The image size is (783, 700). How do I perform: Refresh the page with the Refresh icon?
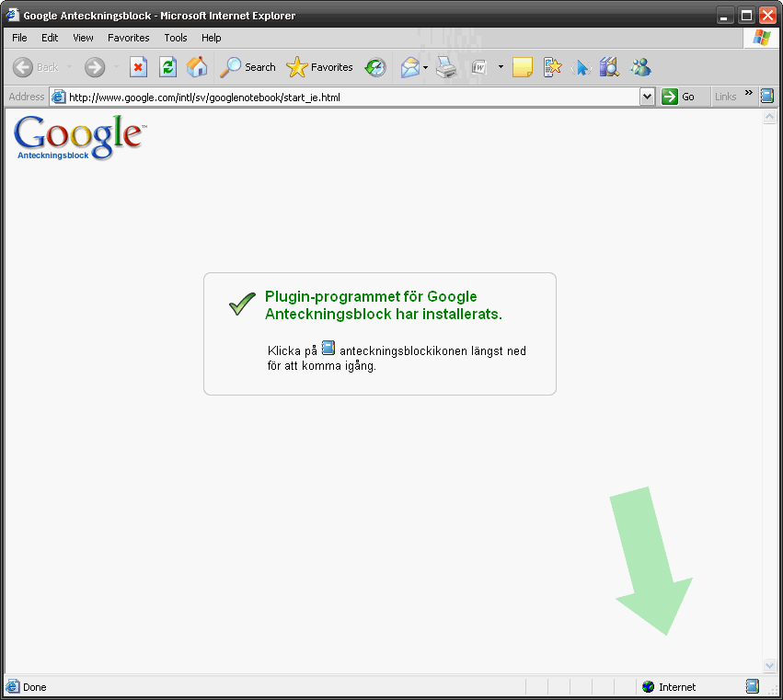click(167, 67)
